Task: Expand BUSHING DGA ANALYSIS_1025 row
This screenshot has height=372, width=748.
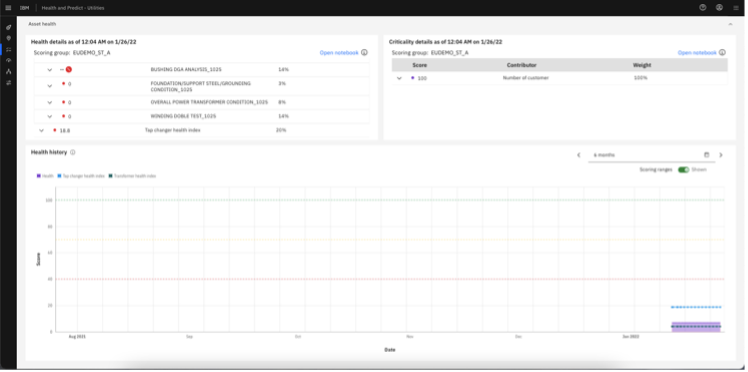Action: (x=50, y=70)
